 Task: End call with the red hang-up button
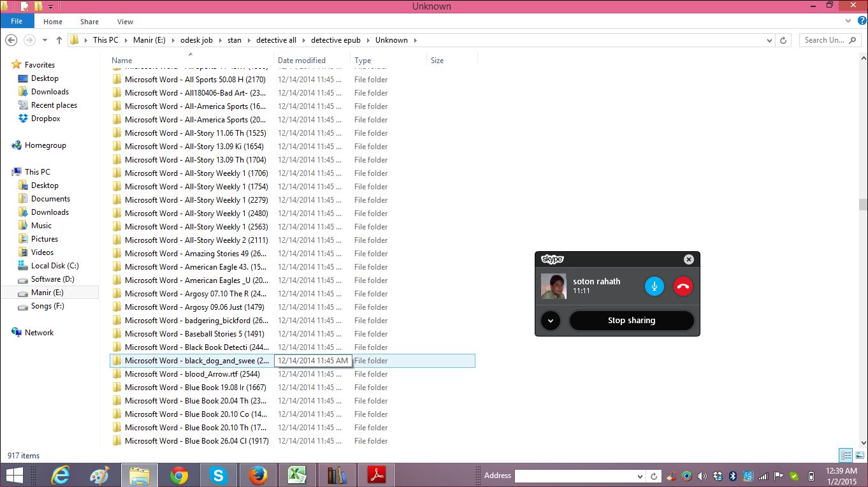[x=683, y=286]
